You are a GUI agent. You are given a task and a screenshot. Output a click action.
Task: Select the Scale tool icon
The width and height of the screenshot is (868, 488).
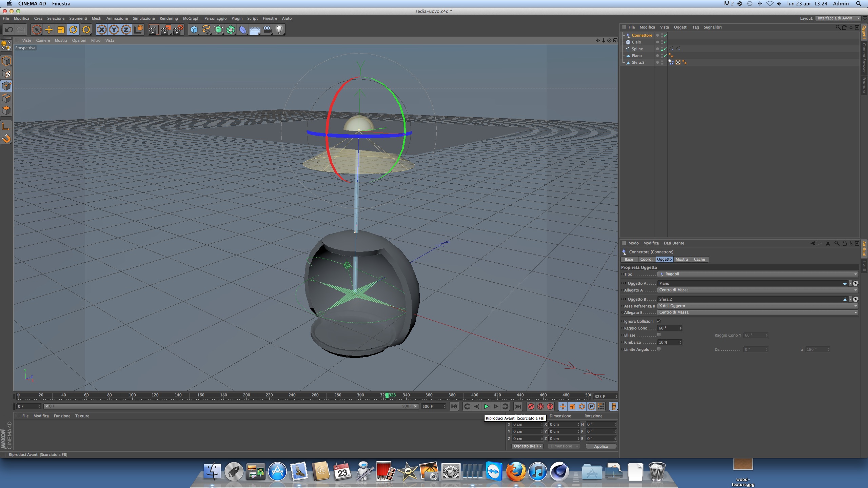click(x=61, y=30)
